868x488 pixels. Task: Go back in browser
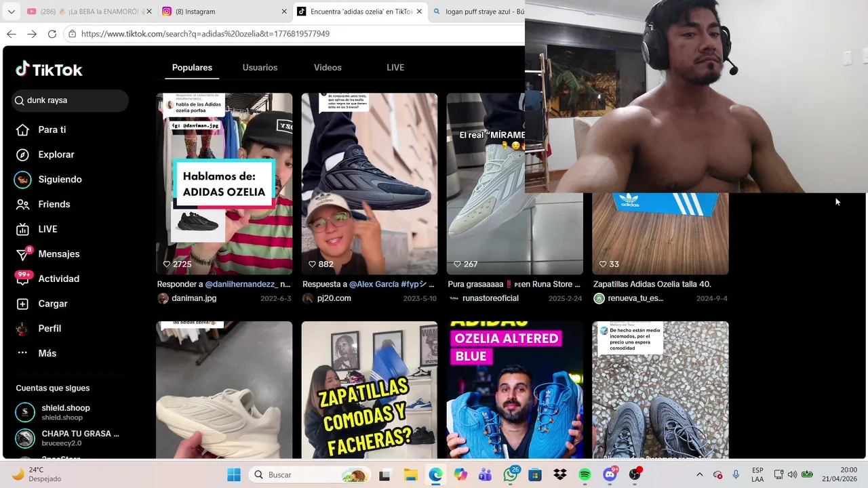(12, 34)
